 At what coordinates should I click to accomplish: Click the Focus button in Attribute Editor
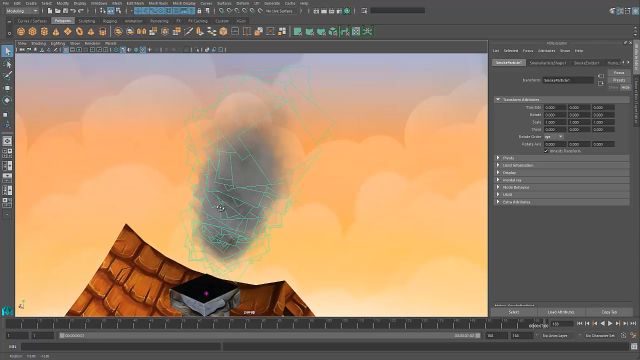point(619,73)
